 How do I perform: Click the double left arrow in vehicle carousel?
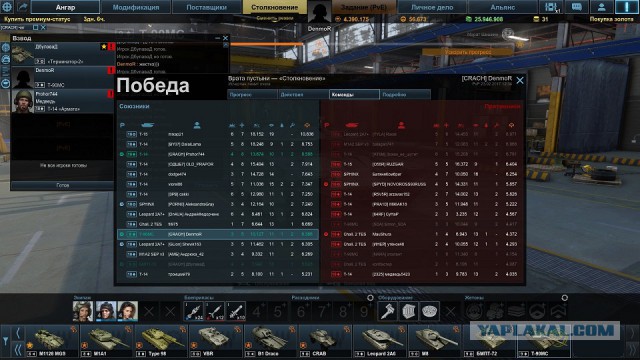tap(18, 350)
